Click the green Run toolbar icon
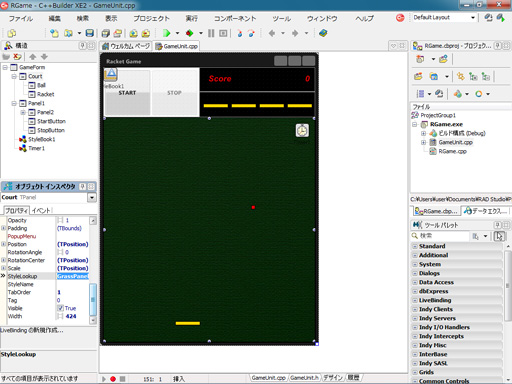This screenshot has height=384, width=512. click(166, 33)
